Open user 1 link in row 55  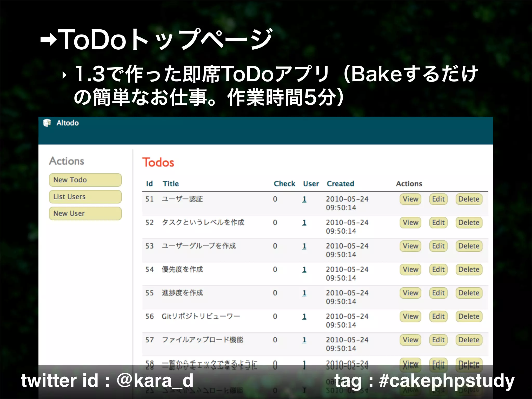point(304,293)
